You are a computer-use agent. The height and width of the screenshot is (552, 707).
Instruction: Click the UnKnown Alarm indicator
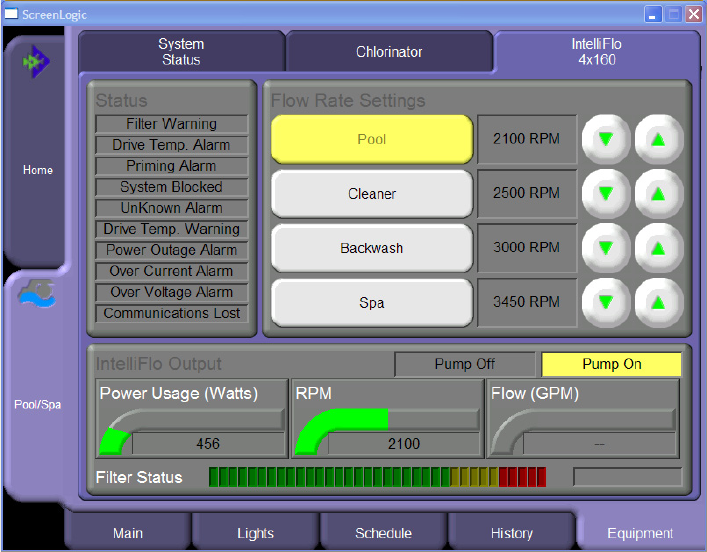[171, 208]
